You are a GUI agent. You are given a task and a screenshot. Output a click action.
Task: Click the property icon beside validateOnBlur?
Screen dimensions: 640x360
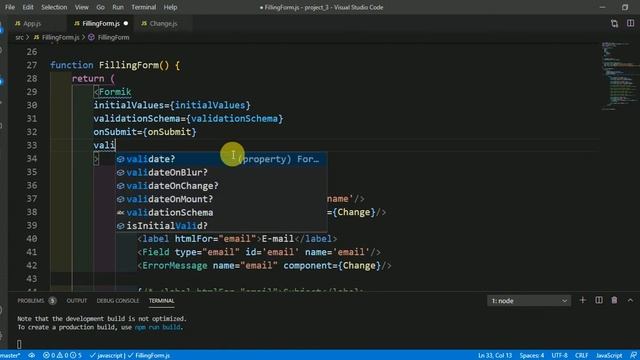pos(120,173)
